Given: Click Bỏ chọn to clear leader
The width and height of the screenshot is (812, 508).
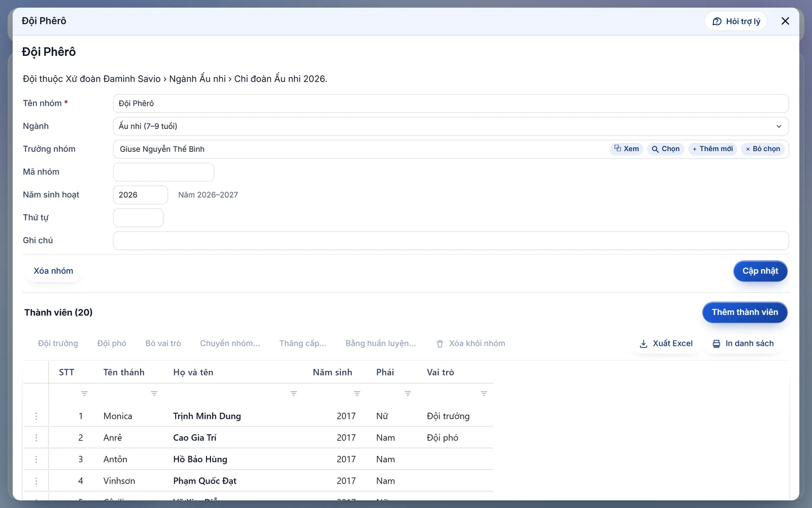Looking at the screenshot, I should pyautogui.click(x=763, y=149).
